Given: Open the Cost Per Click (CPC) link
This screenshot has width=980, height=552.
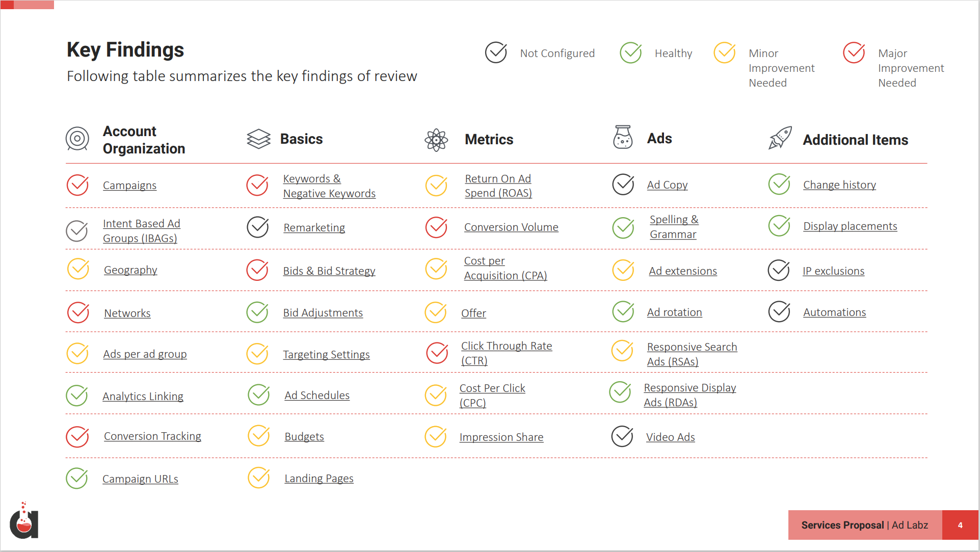Looking at the screenshot, I should (x=492, y=396).
